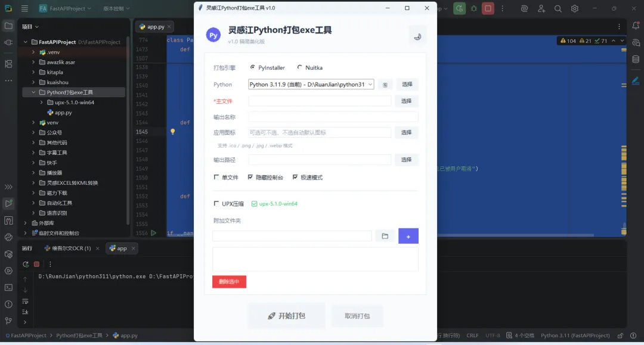Click the folder browse icon for attached folders
The height and width of the screenshot is (345, 644).
[385, 236]
